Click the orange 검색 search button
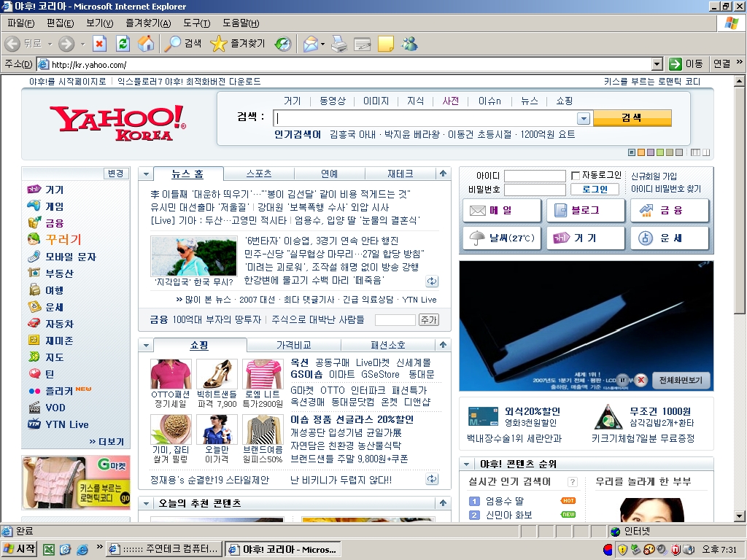 click(632, 117)
